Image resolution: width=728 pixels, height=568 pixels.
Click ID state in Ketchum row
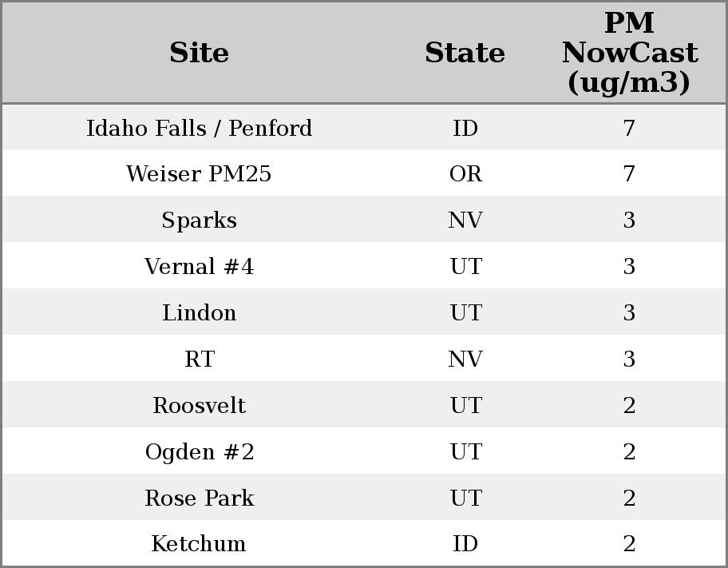[465, 544]
